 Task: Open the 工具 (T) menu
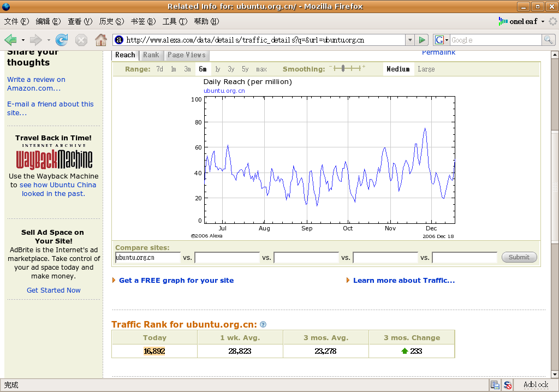click(175, 21)
